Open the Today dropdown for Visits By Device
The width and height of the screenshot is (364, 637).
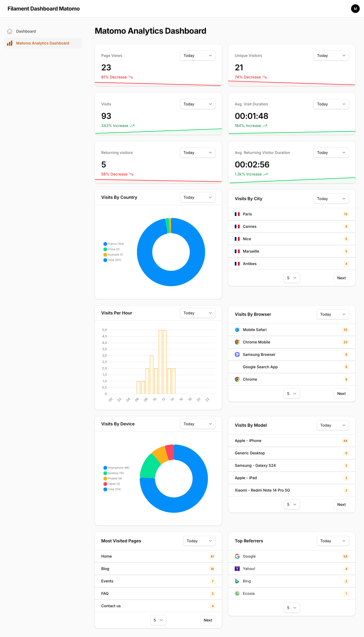(197, 424)
